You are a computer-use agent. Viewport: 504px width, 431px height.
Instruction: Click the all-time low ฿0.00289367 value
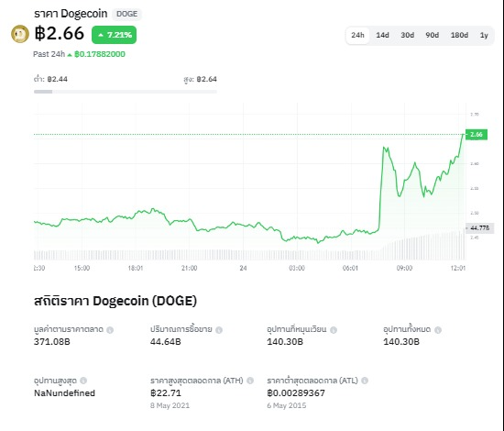tap(296, 393)
